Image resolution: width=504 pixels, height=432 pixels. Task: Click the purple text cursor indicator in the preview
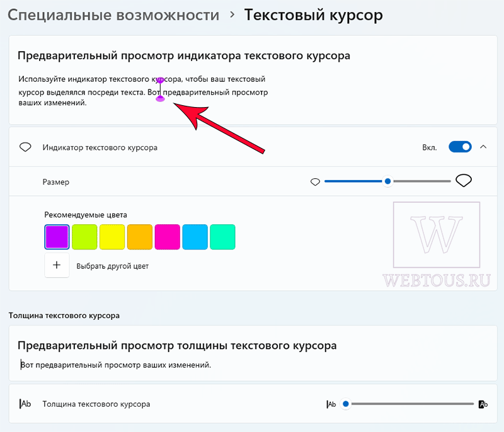[x=160, y=89]
